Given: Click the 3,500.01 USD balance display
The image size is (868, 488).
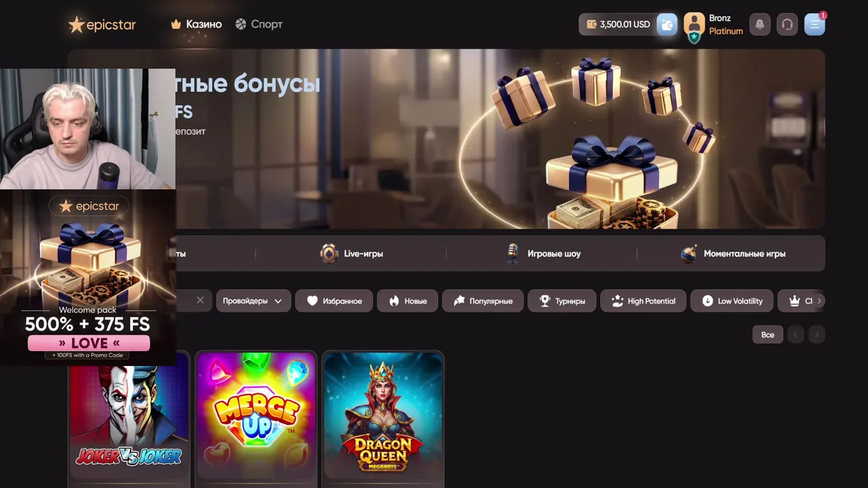Looking at the screenshot, I should click(617, 24).
